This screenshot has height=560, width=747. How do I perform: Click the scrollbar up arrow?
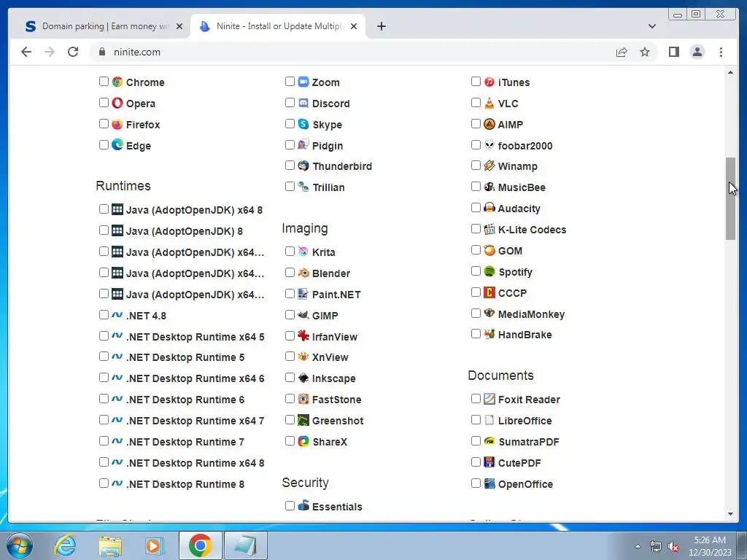730,72
